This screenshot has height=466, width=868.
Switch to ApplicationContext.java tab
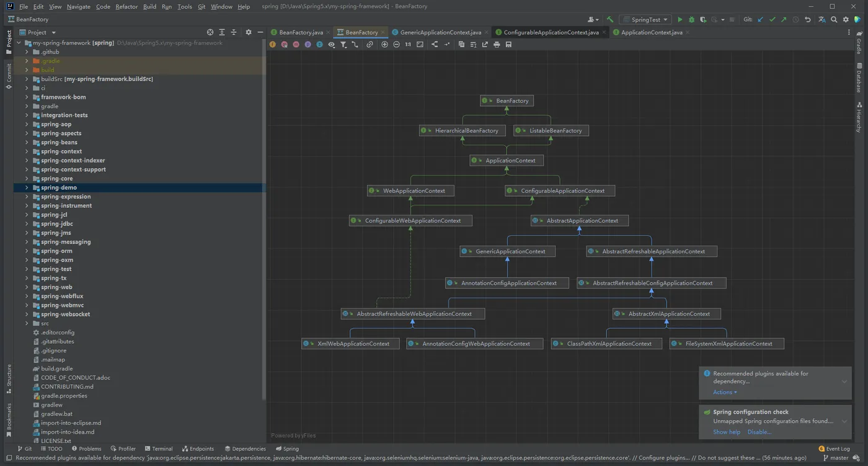coord(652,32)
